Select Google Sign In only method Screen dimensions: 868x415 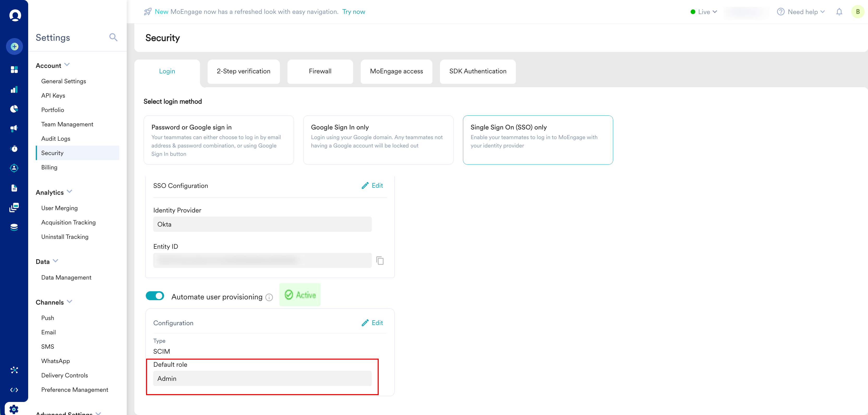378,140
